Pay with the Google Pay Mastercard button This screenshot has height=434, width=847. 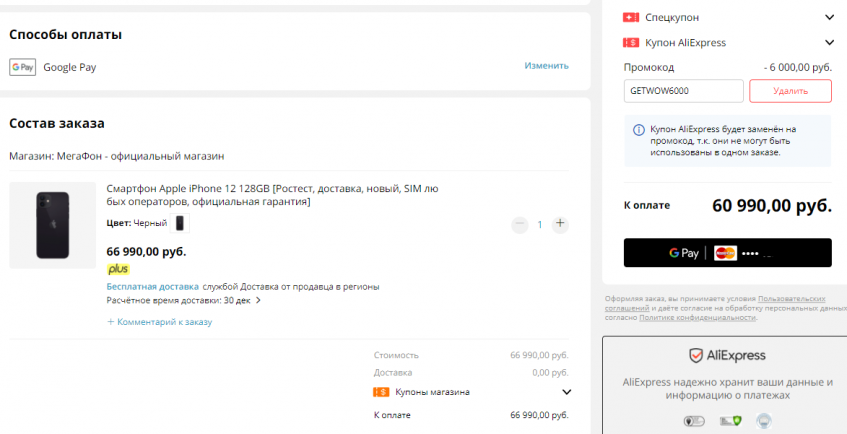click(727, 253)
